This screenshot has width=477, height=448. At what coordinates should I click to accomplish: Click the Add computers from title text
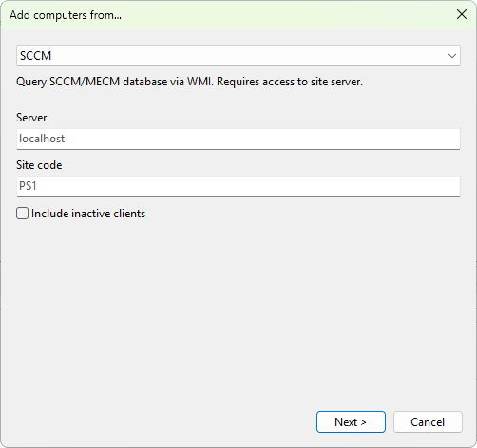(x=66, y=15)
